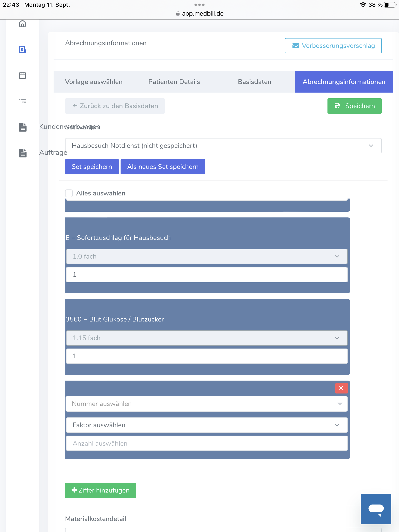This screenshot has width=399, height=532.
Task: Remove the new Ziffer with red X
Action: [x=341, y=388]
